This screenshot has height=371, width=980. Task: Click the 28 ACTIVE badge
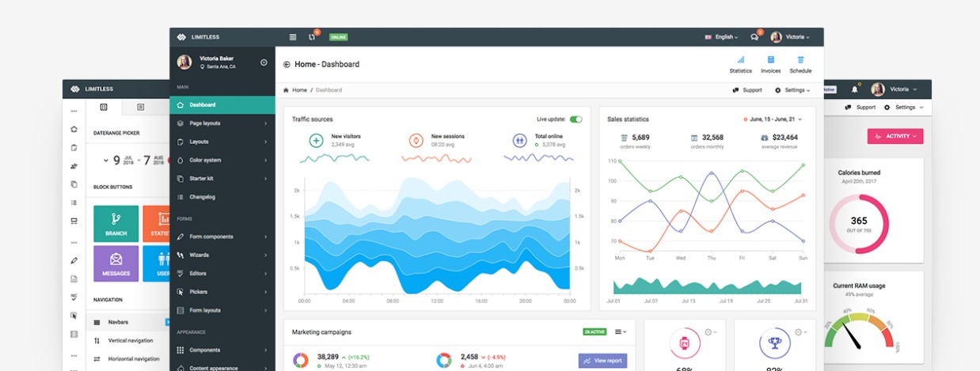tap(595, 332)
